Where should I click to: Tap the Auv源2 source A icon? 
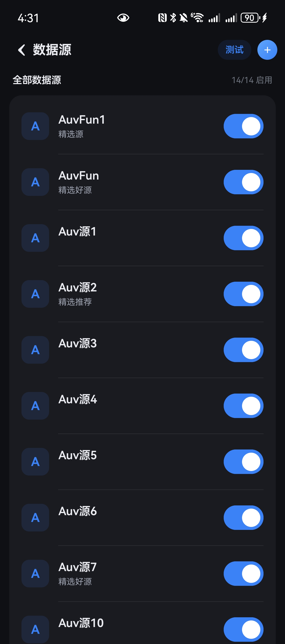pyautogui.click(x=35, y=294)
